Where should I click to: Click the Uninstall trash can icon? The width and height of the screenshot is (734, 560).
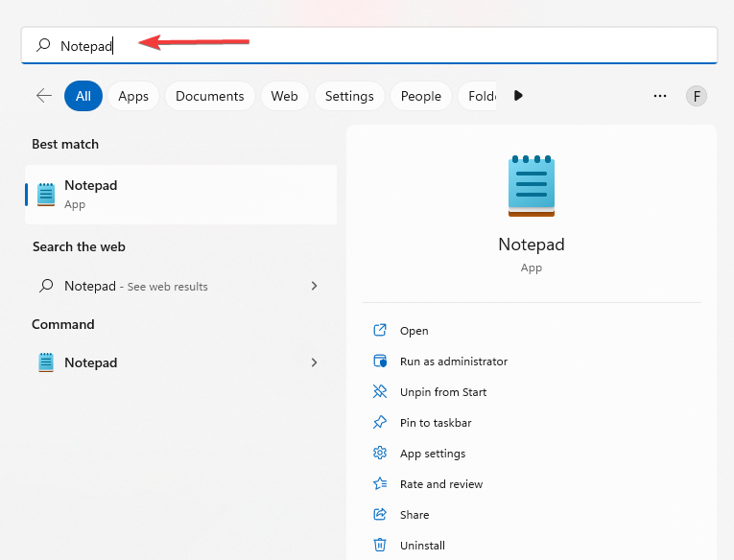pyautogui.click(x=380, y=545)
